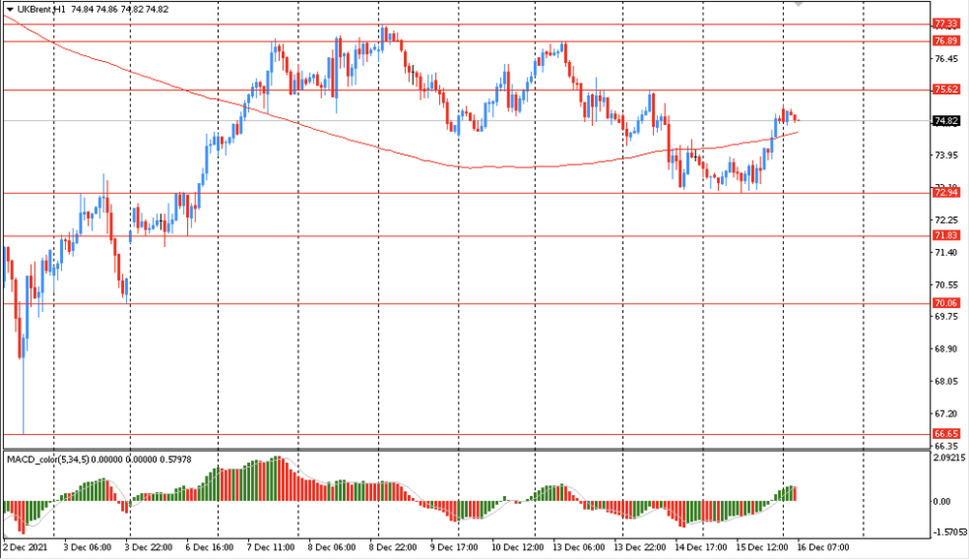Click the 2 Dec 2021 date label

(26, 547)
